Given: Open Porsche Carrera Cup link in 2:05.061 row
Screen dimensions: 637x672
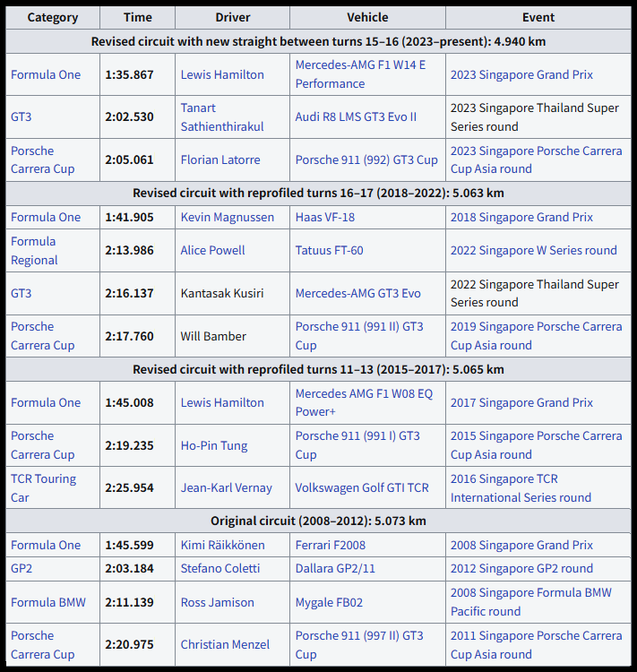Looking at the screenshot, I should pos(42,159).
